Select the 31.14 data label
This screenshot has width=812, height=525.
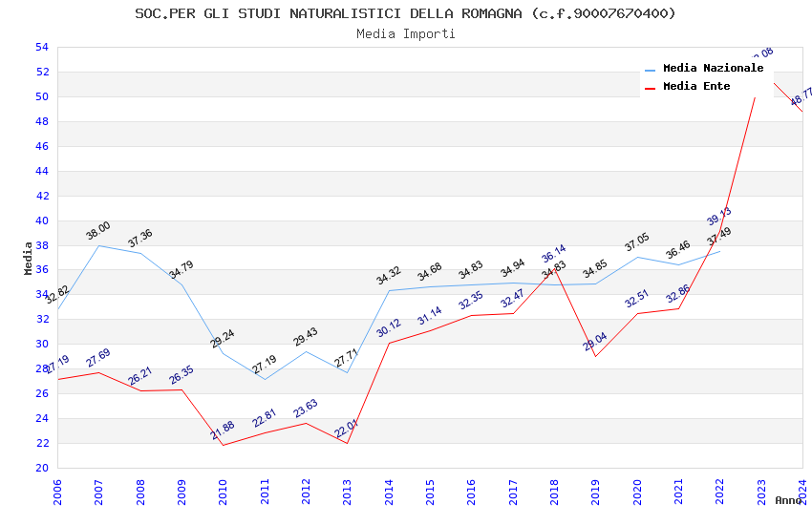430,315
